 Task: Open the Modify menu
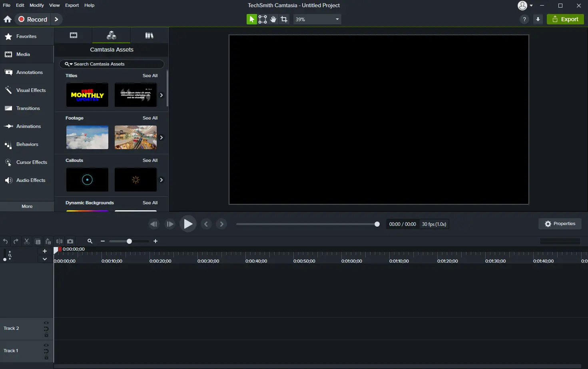(37, 5)
